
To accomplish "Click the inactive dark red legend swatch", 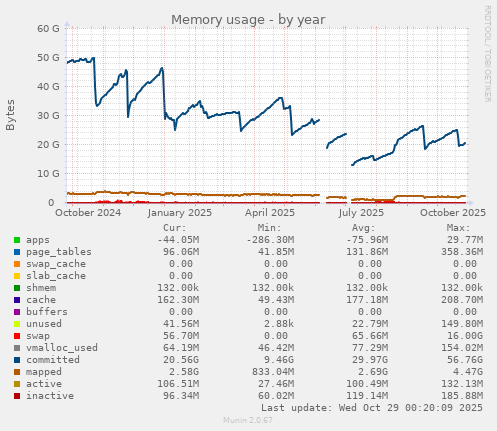I will pyautogui.click(x=17, y=396).
